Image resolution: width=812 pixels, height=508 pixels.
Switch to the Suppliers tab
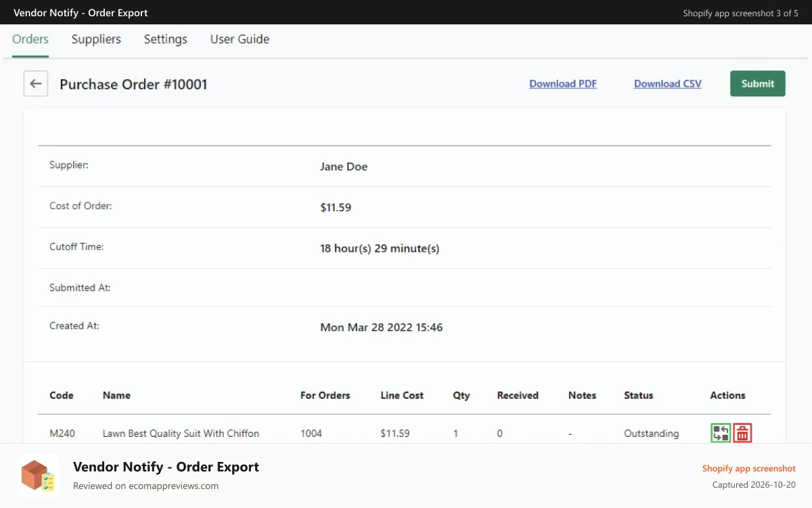(x=96, y=39)
